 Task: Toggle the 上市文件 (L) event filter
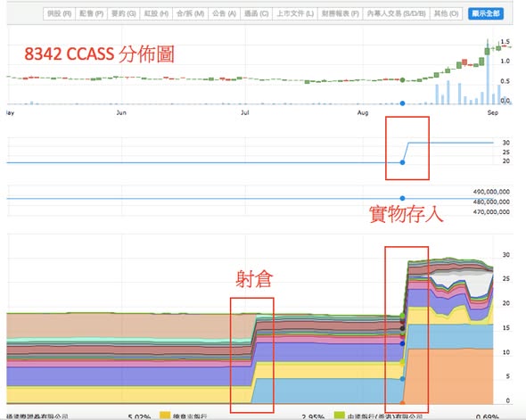coord(295,13)
